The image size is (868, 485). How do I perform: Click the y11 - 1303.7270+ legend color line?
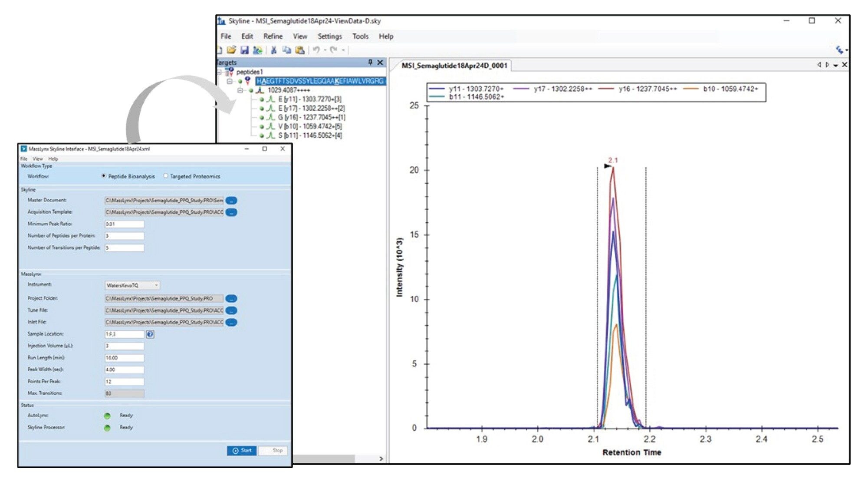click(x=437, y=89)
